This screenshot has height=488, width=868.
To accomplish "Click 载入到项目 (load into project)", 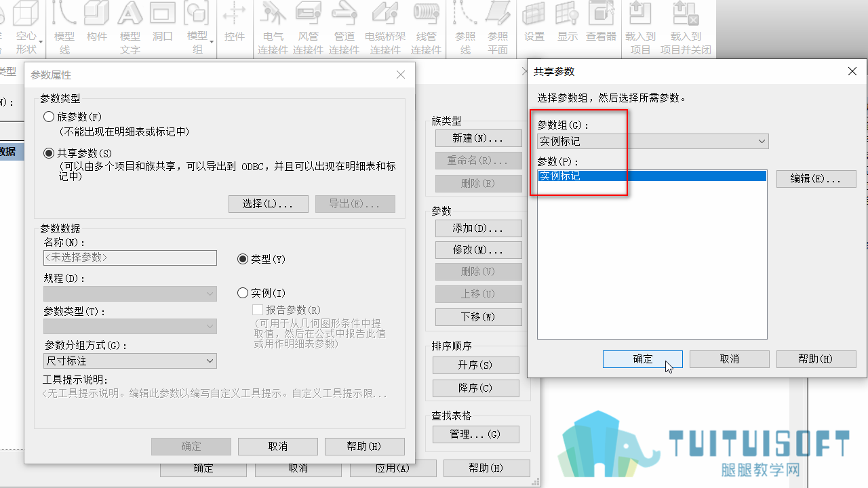I will (x=640, y=28).
